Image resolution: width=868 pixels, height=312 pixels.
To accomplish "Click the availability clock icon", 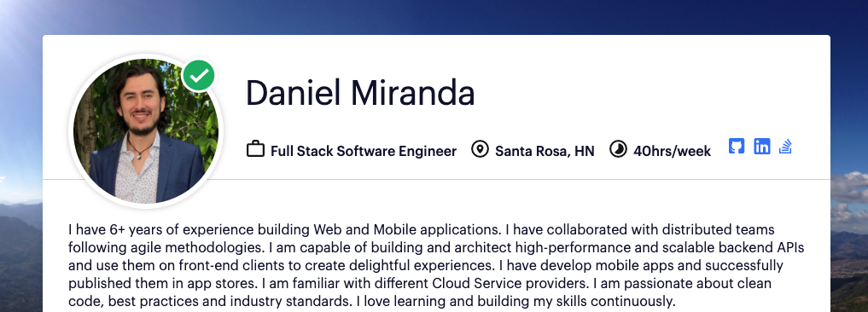I will click(618, 149).
